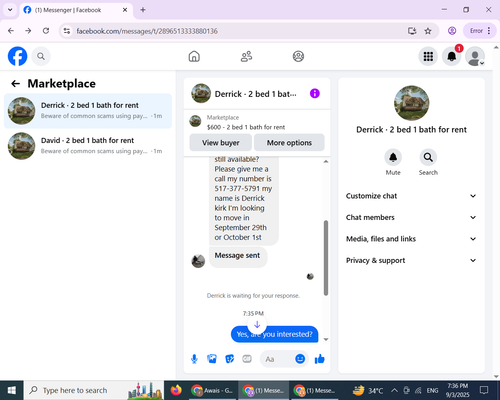Open the David 2 bed 1 bath conversation
The width and height of the screenshot is (500, 400).
point(88,146)
